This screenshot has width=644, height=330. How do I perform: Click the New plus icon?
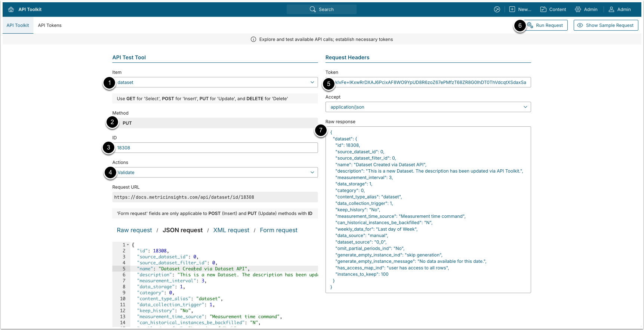pos(512,9)
